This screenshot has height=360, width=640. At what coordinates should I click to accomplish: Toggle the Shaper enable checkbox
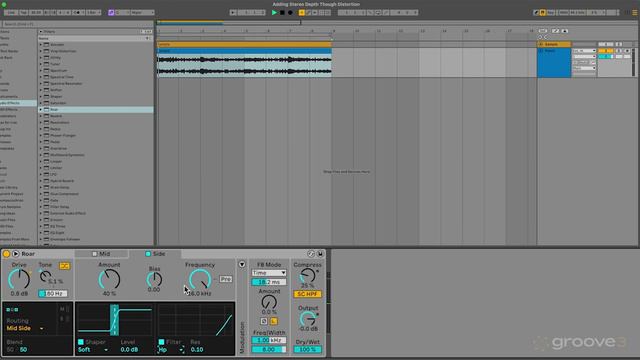click(80, 342)
